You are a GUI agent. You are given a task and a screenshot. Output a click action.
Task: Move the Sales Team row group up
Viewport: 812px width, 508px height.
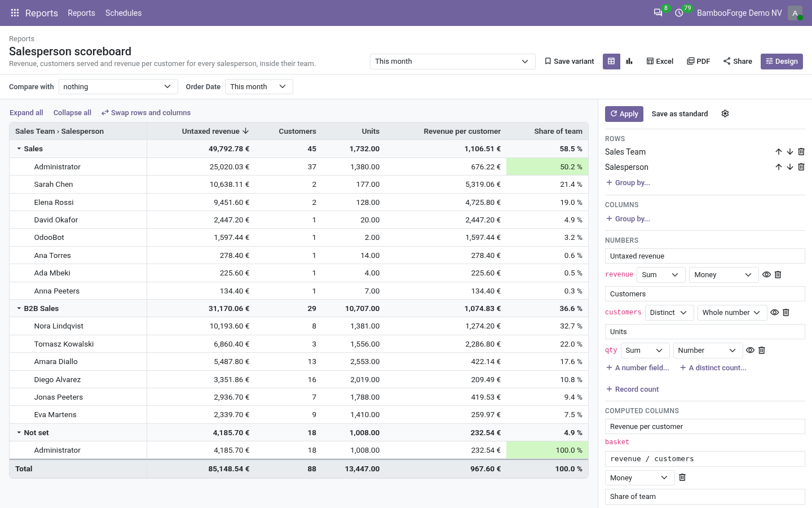(779, 152)
